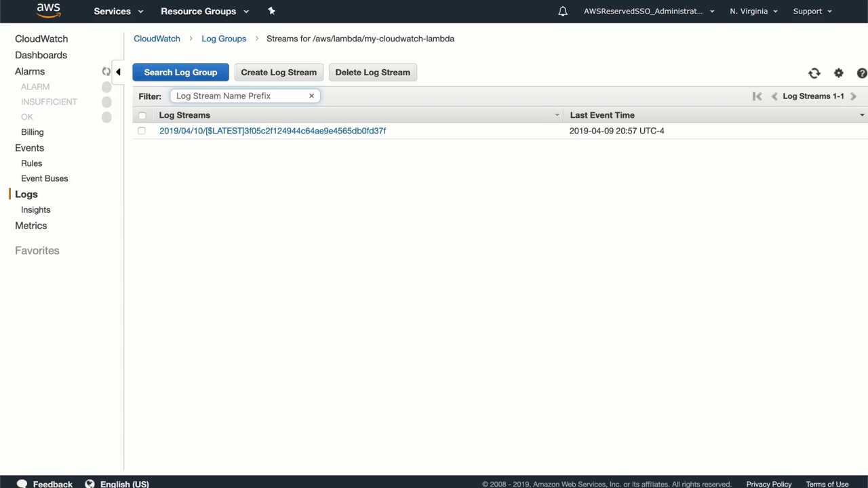Click the Last Event Time column header

(x=602, y=115)
